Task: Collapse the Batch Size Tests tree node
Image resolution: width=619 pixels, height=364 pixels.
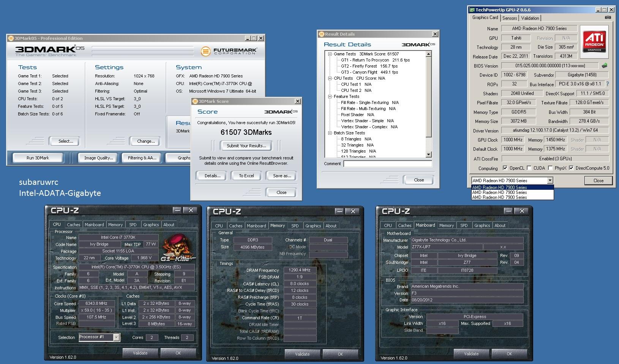Action: 330,133
